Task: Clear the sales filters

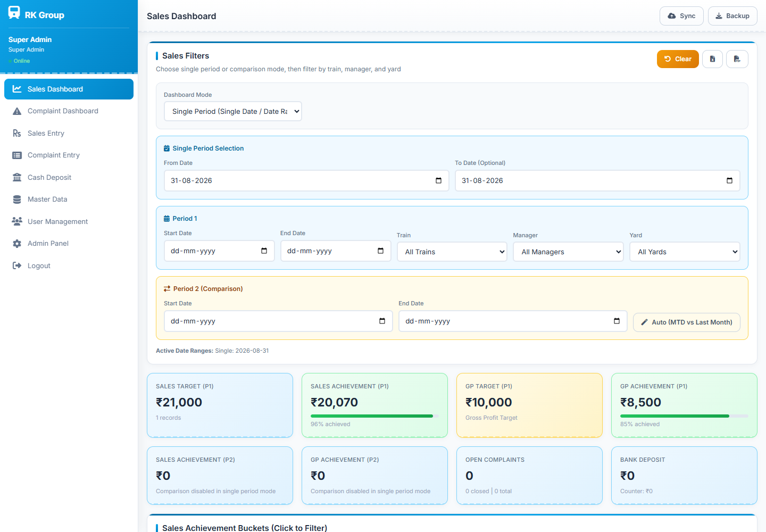Action: pos(678,59)
